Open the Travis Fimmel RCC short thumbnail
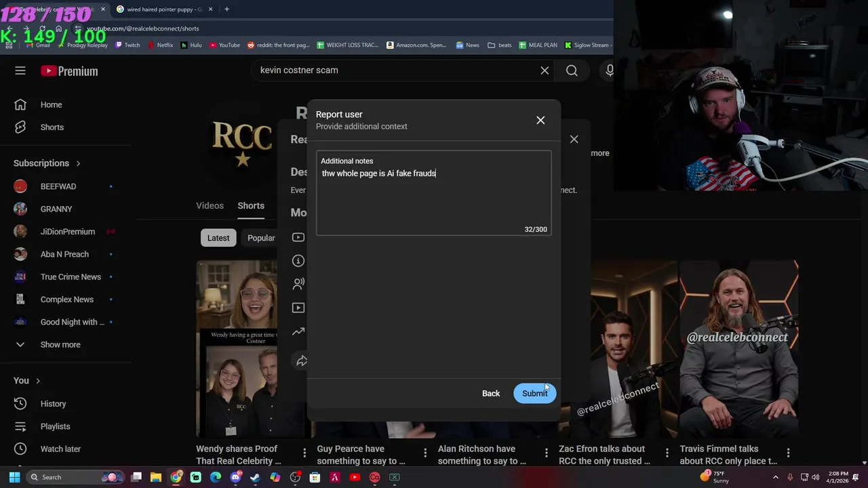Screen dimensions: 868x488 739,349
